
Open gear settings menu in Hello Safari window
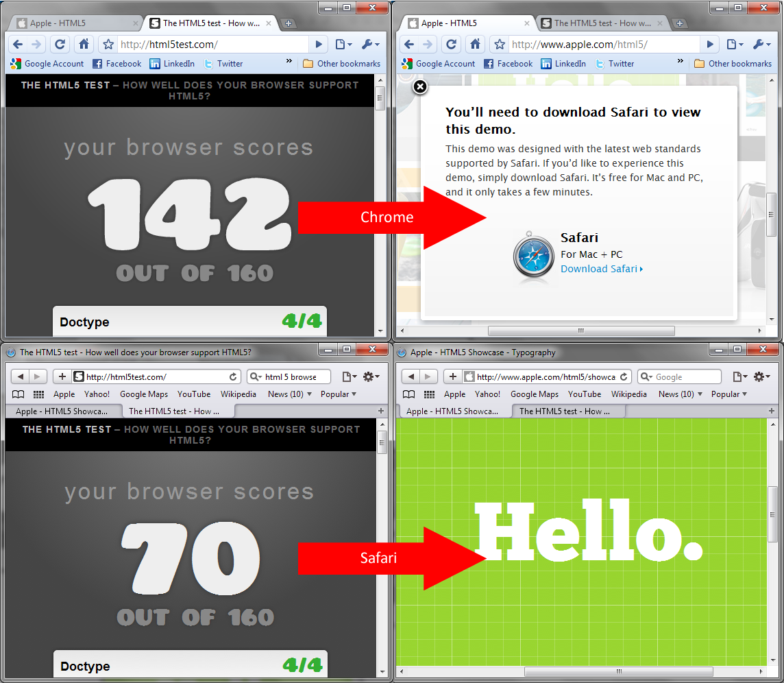[761, 376]
